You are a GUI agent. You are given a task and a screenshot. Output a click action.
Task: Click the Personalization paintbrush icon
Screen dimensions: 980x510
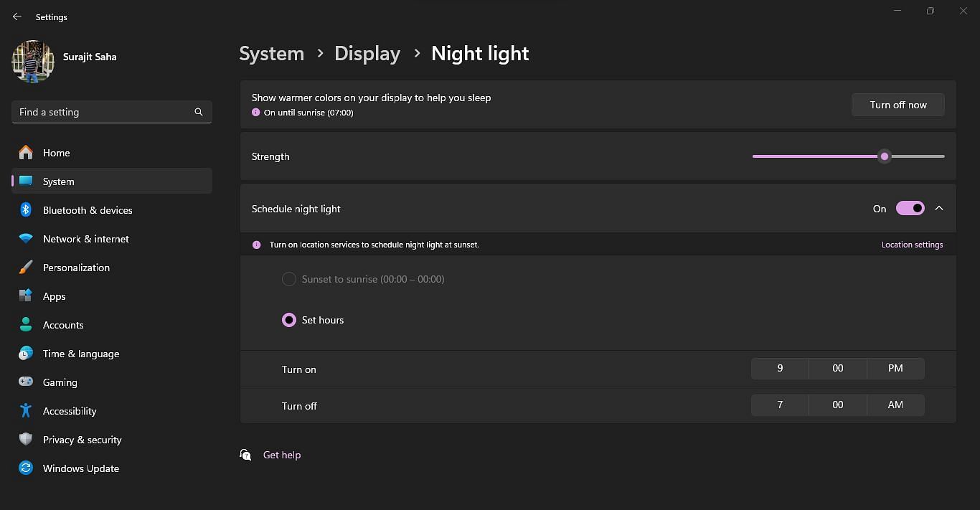tap(26, 268)
